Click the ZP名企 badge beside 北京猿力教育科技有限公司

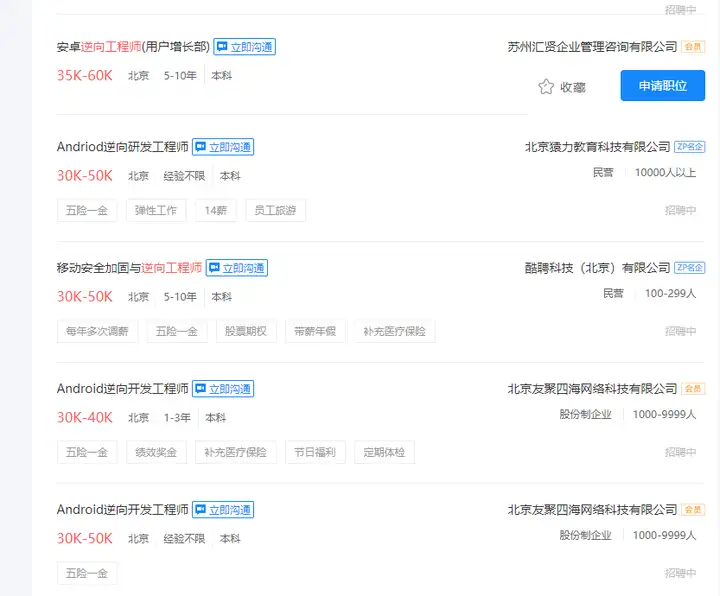coord(690,147)
